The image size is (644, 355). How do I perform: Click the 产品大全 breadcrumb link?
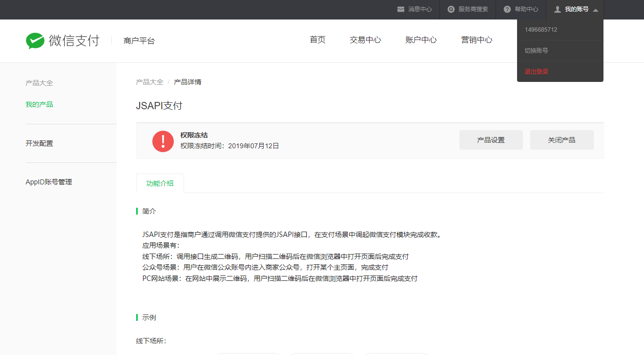point(149,82)
